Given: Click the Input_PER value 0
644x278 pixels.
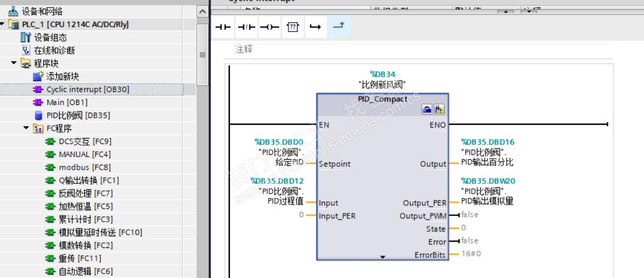Looking at the screenshot, I should pos(301,215).
